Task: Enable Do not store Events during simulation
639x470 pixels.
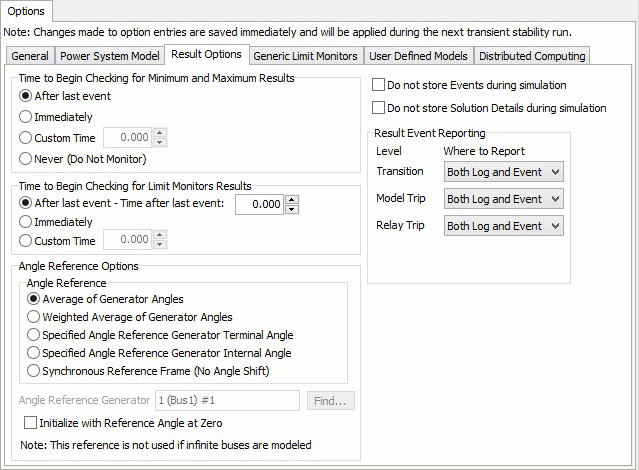Action: 379,86
